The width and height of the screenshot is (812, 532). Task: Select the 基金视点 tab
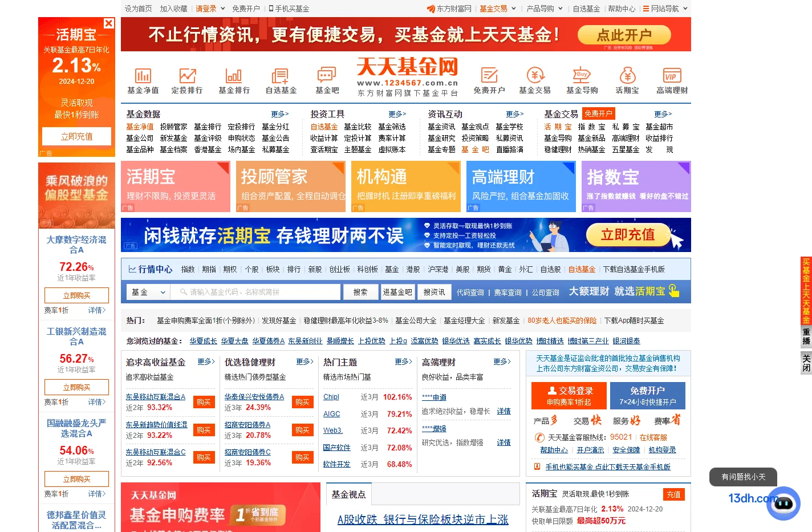pos(348,494)
